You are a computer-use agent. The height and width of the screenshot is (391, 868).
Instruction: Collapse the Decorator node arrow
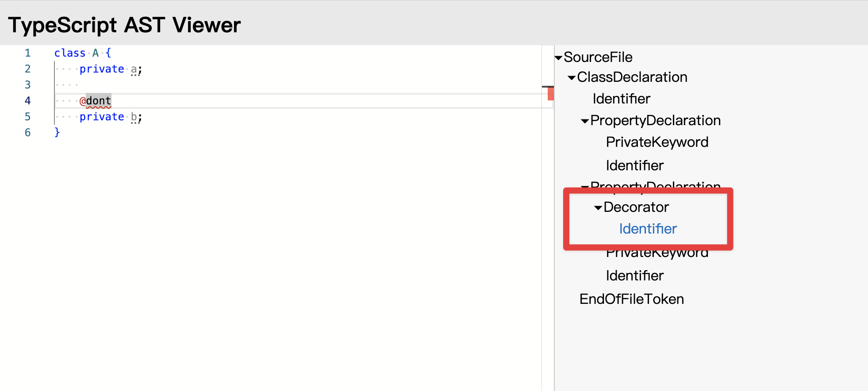tap(598, 207)
